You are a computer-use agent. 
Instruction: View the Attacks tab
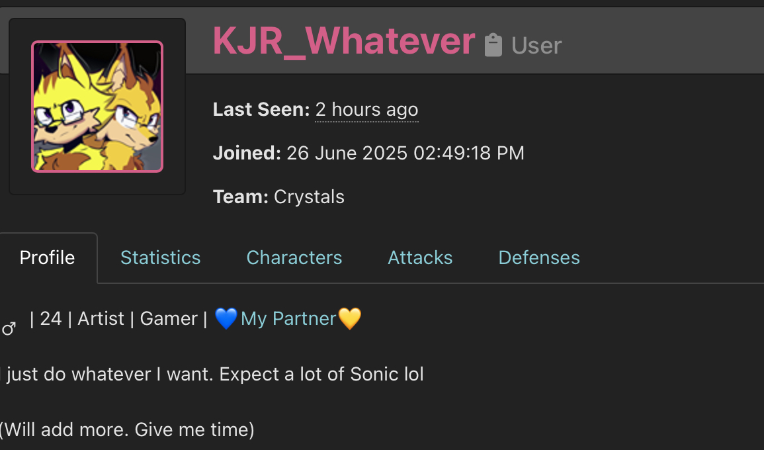click(420, 258)
